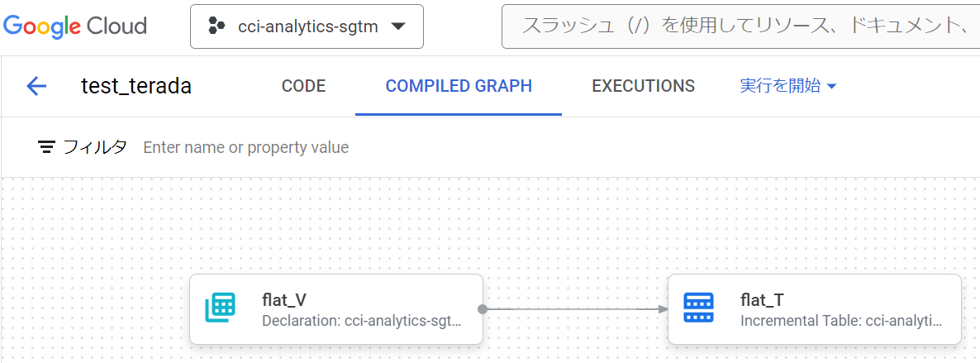Click the filter lines icon
980x363 pixels.
click(47, 147)
